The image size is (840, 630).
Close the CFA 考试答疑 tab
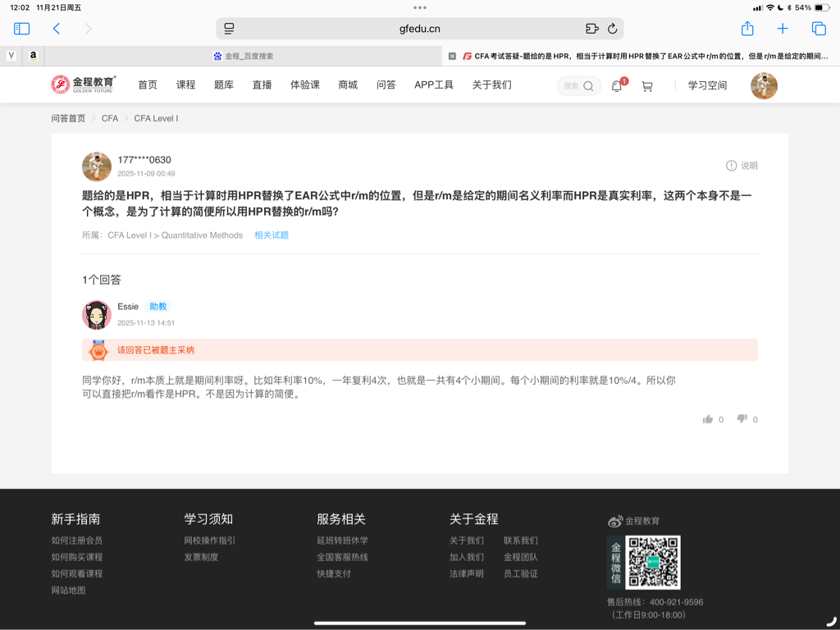point(452,56)
